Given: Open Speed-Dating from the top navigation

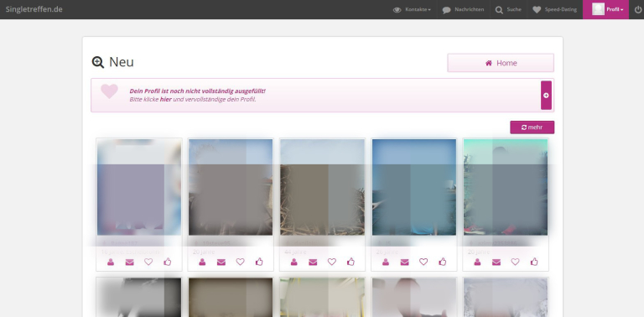Looking at the screenshot, I should 554,9.
